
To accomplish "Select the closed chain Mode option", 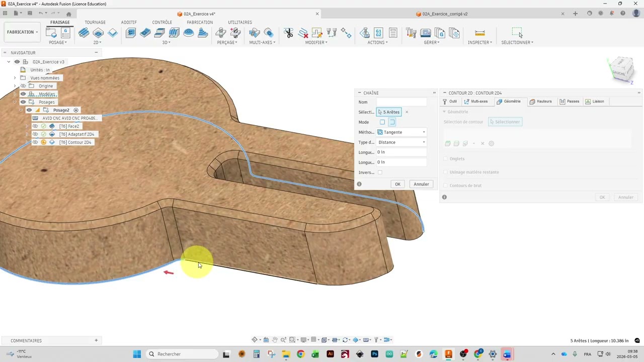I will [382, 122].
